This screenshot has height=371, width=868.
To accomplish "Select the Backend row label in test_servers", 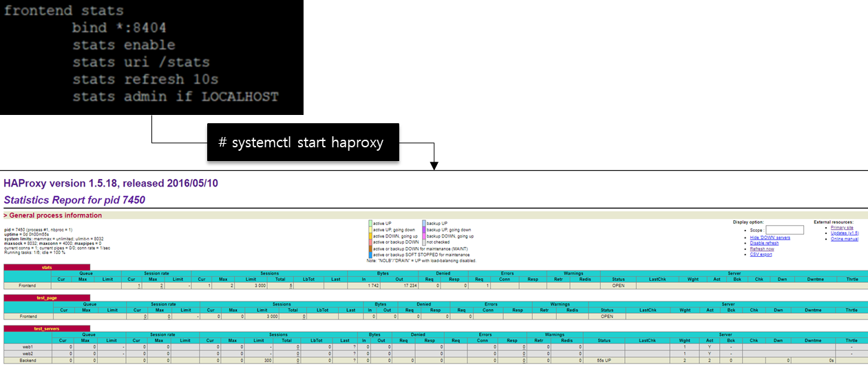I will 28,359.
